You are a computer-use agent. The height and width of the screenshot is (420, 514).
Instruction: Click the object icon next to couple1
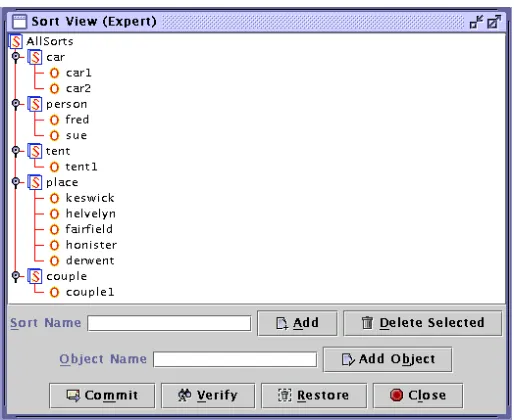coord(54,292)
